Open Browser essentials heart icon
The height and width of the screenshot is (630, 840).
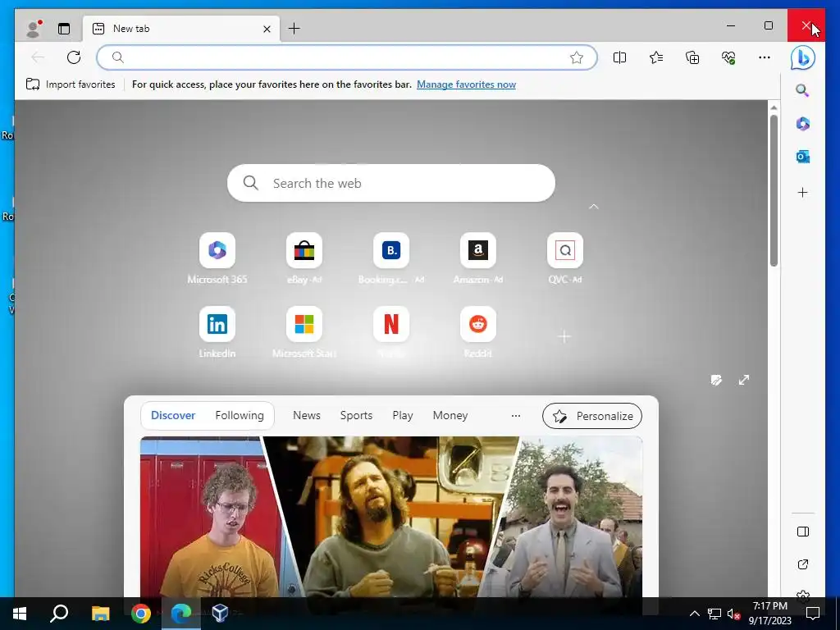[728, 57]
